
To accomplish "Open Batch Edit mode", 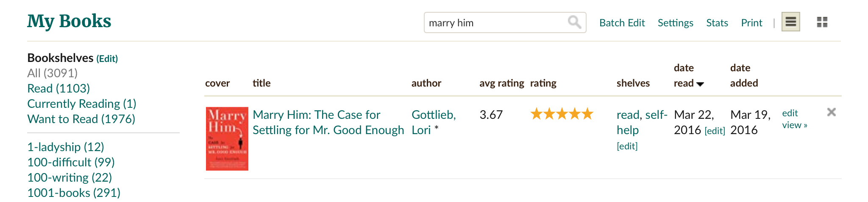I will 622,23.
